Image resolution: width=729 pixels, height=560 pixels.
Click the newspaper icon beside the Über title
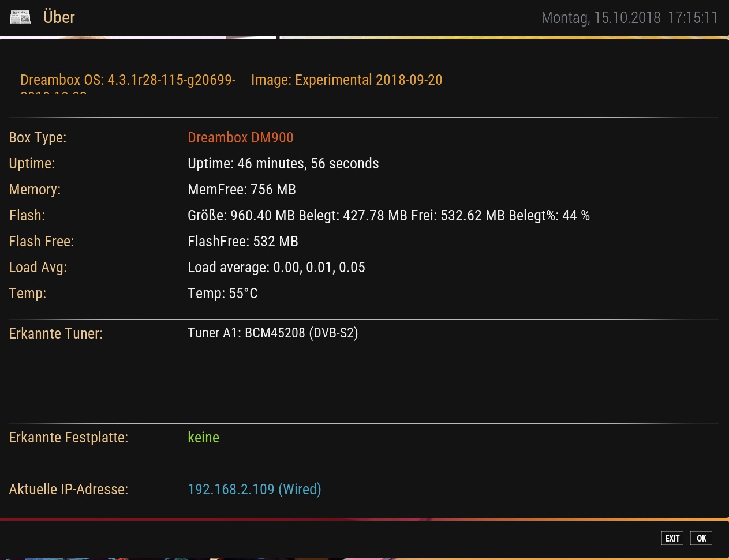tap(20, 17)
